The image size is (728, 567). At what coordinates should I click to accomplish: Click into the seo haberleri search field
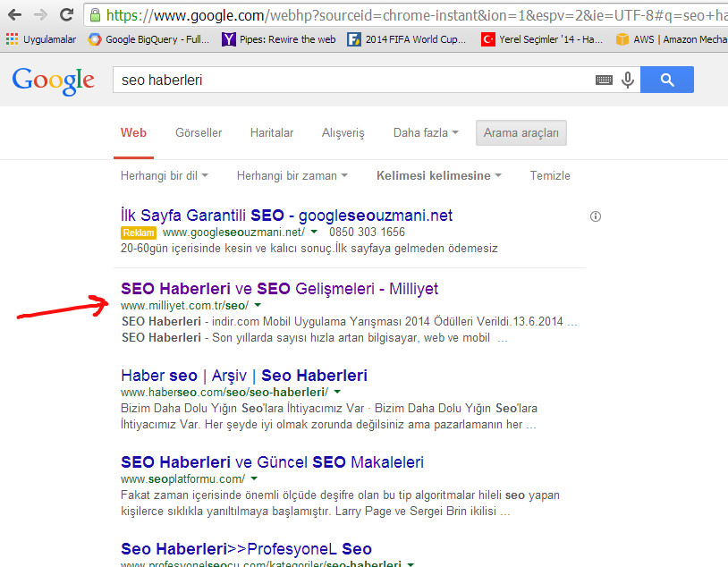(353, 80)
